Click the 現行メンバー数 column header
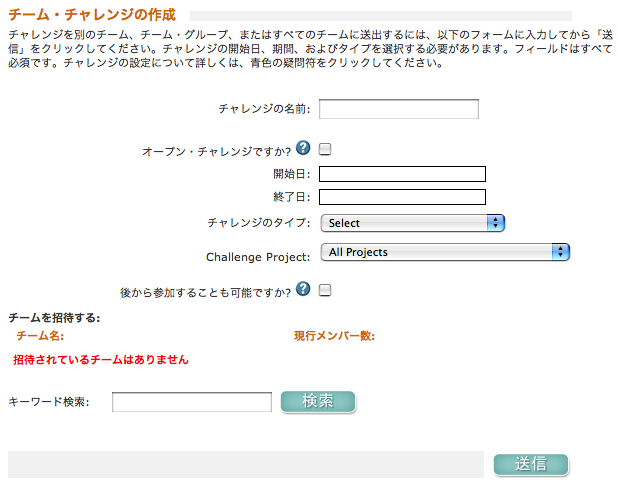618x491 pixels. click(334, 336)
